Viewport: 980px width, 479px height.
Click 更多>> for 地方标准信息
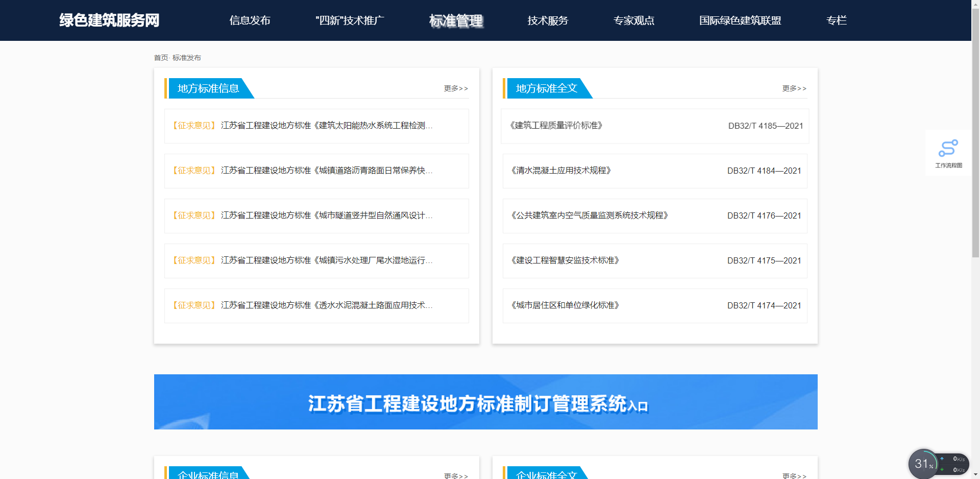point(456,88)
